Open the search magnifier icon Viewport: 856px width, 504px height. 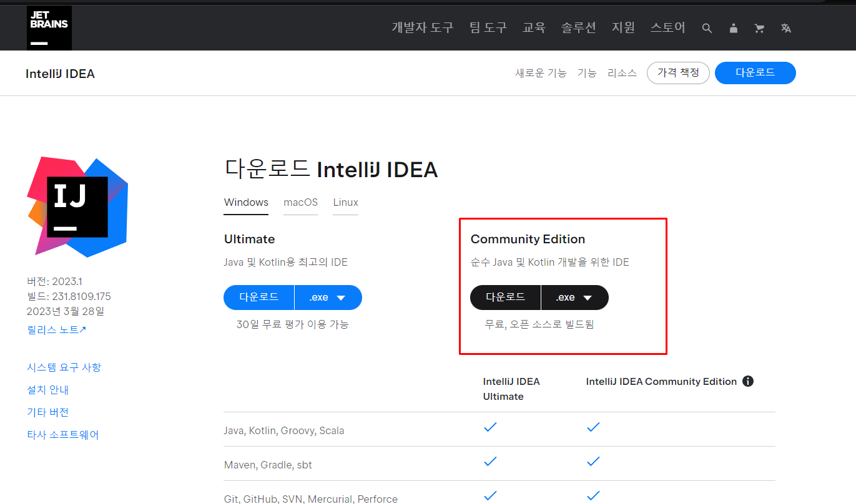click(x=707, y=28)
